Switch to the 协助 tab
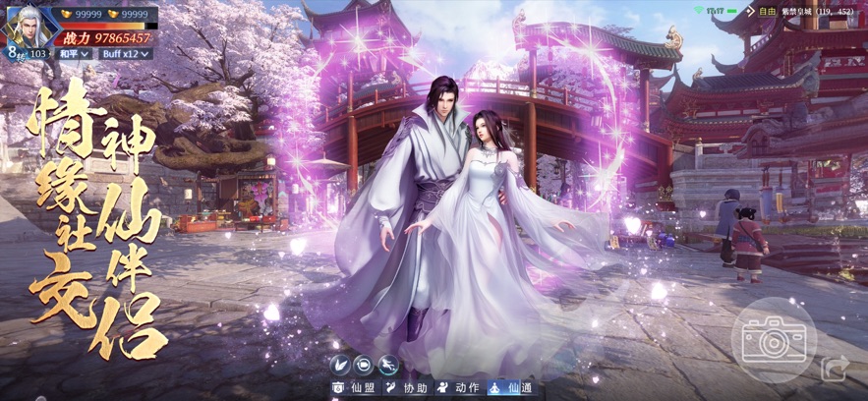The image size is (868, 401). click(x=407, y=387)
